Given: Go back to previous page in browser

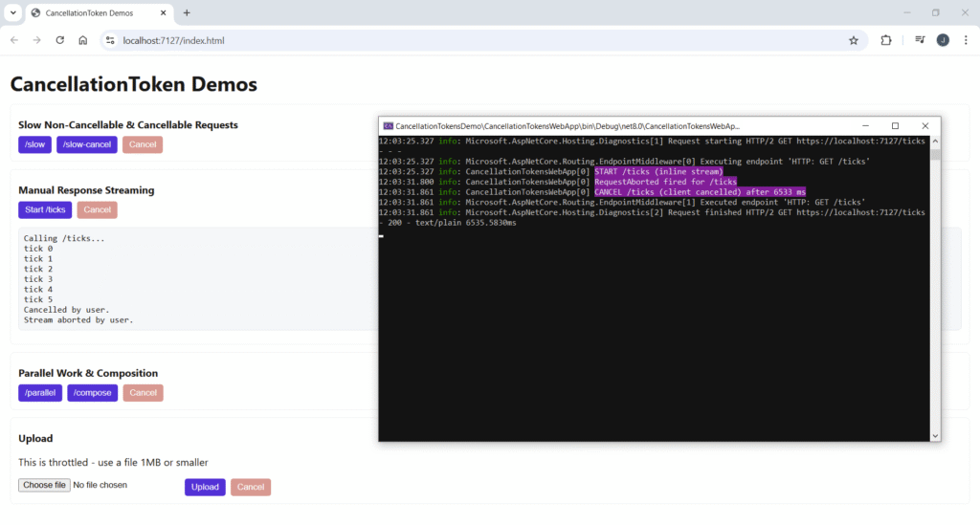Looking at the screenshot, I should [x=14, y=40].
